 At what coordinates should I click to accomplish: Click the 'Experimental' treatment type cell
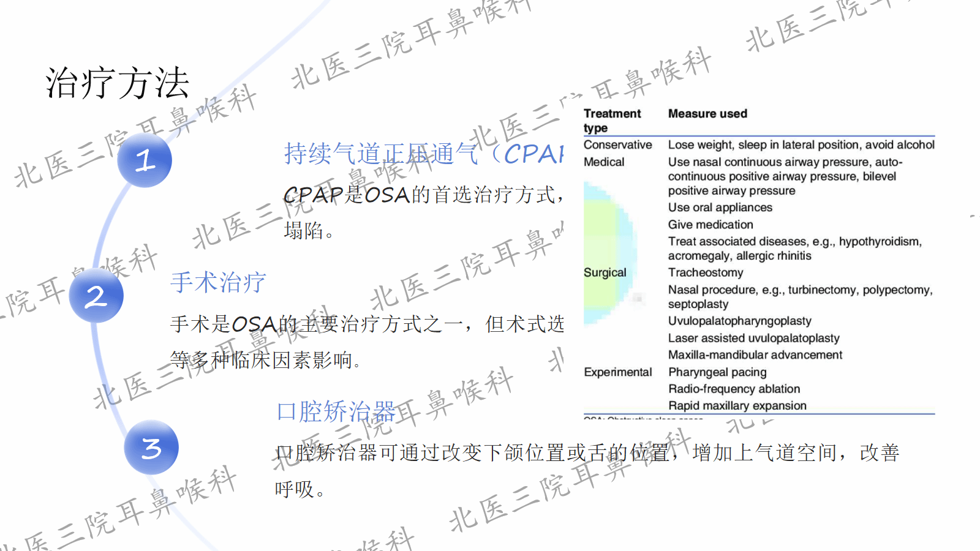[x=617, y=372]
